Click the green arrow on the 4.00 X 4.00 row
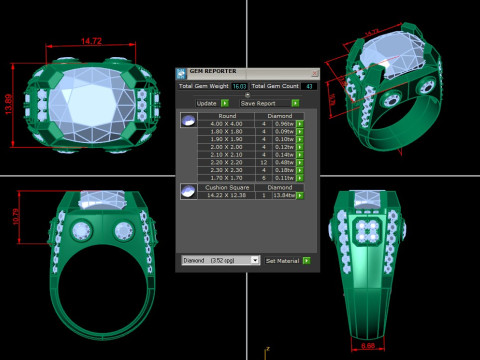Viewport: 480px width, 360px height. coord(300,124)
